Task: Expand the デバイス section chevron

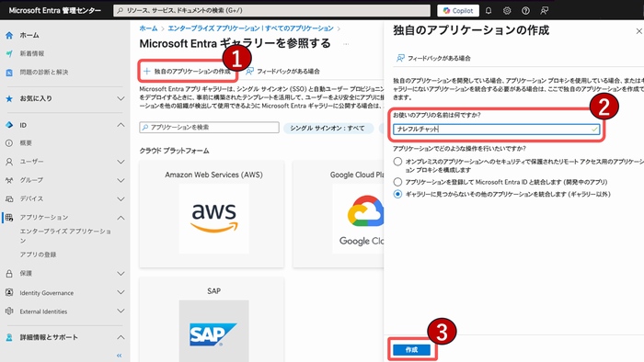Action: coord(121,198)
